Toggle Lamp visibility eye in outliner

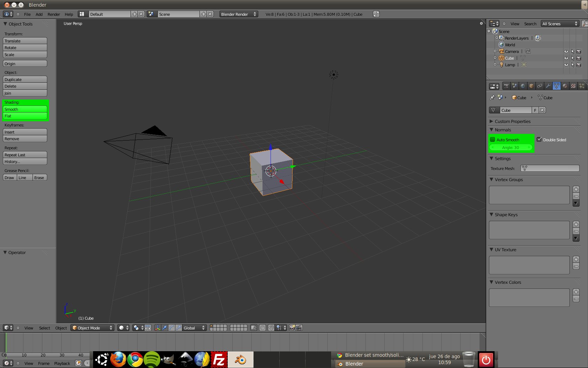pos(566,65)
